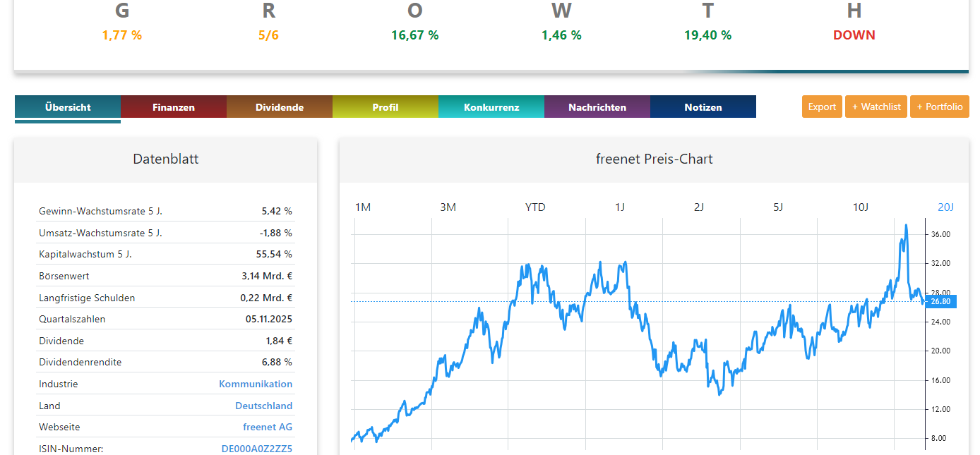Open the ISIN number DE000A0Z2ZZ5 link
980x455 pixels.
(x=255, y=449)
